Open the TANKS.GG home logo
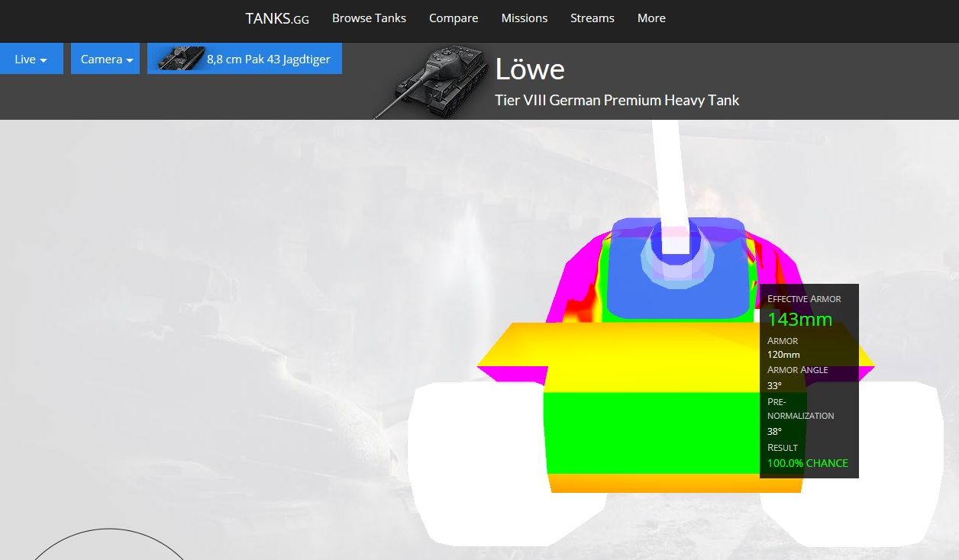The image size is (959, 560). (277, 18)
